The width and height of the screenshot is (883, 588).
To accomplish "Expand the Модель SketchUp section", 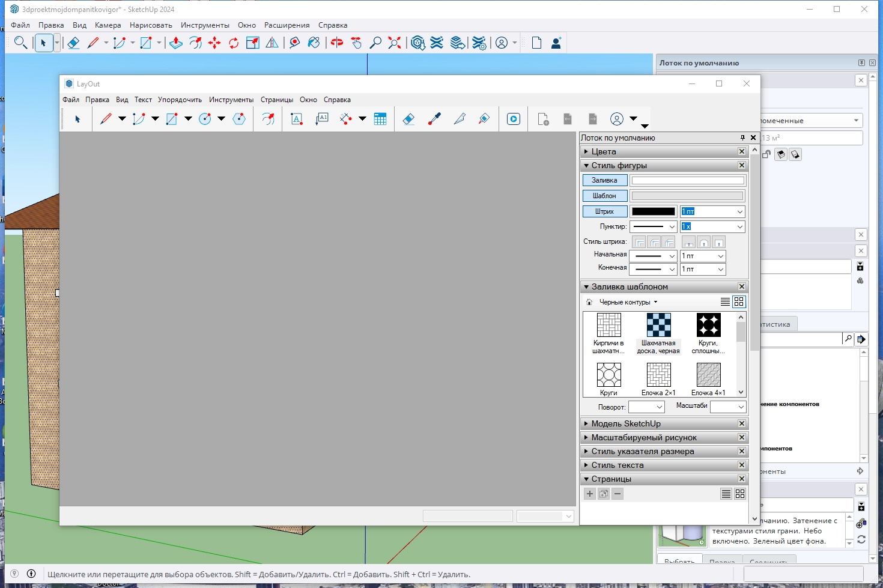I will (625, 424).
